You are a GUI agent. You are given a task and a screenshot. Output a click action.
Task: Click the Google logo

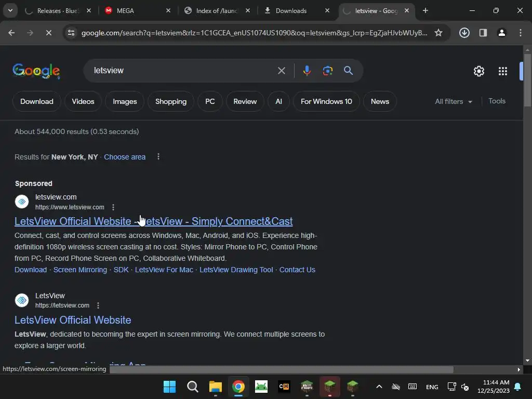pyautogui.click(x=36, y=71)
